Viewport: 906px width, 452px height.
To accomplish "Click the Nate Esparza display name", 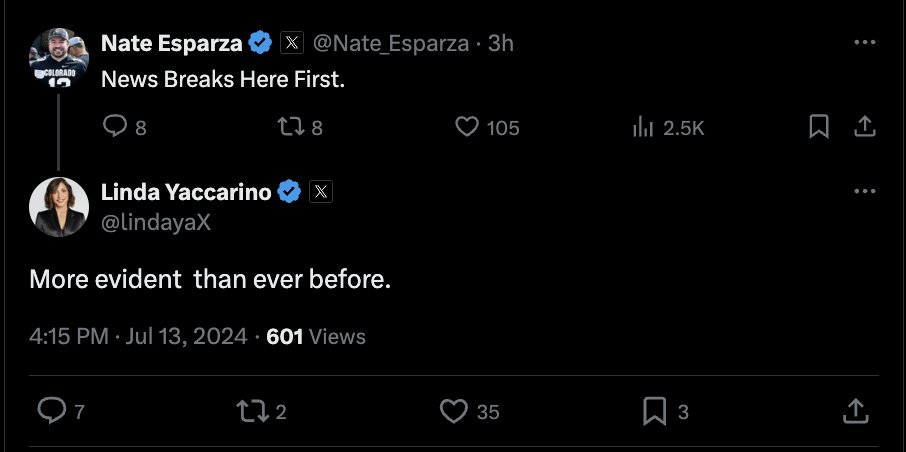I will click(x=171, y=43).
